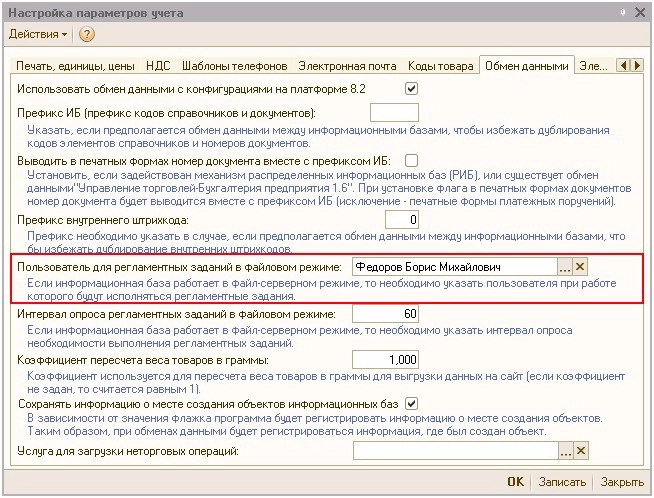Open service selection via ellipsis button
The height and width of the screenshot is (498, 654).
click(564, 452)
